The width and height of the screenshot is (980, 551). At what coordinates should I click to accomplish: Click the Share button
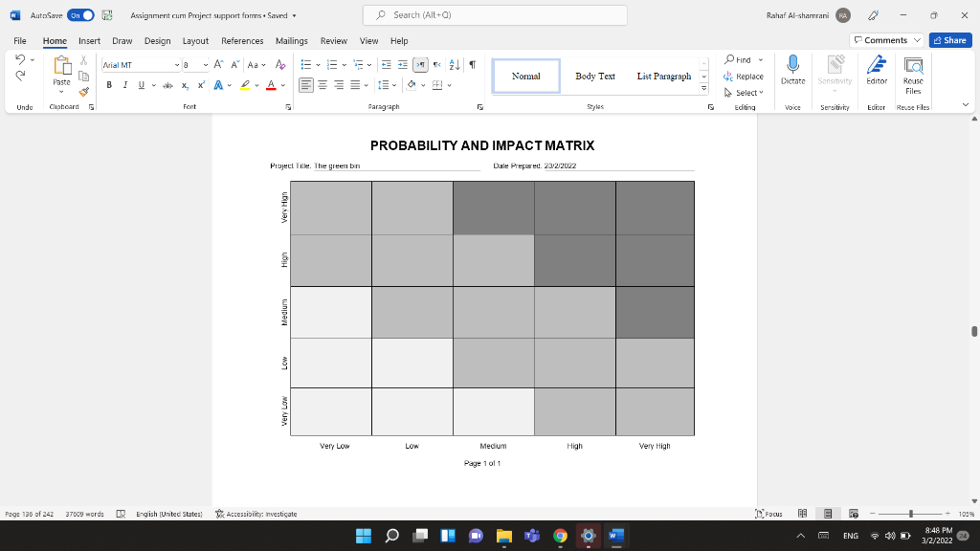point(947,40)
